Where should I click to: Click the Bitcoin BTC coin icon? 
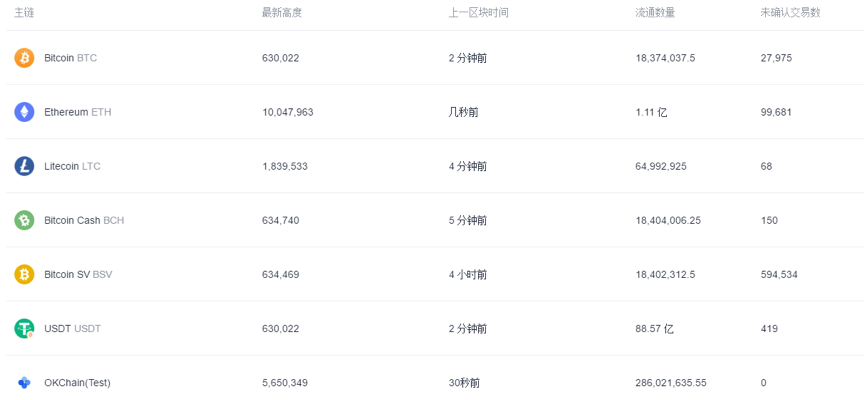[x=24, y=58]
